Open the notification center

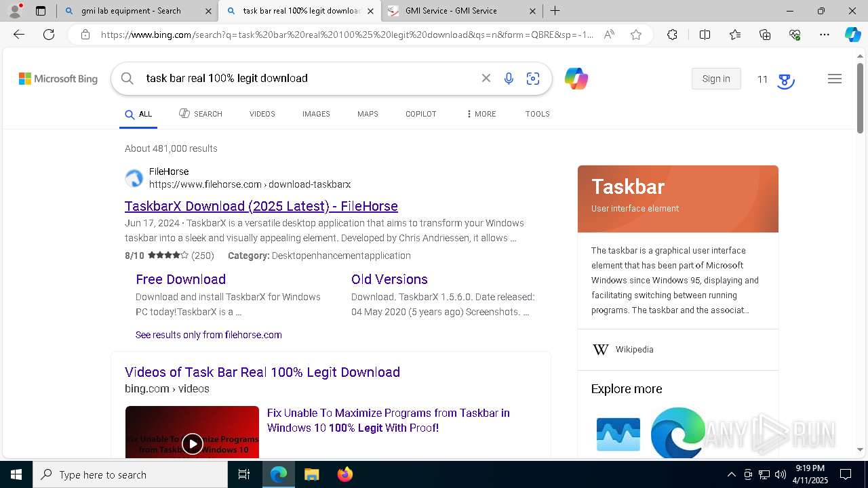[846, 474]
